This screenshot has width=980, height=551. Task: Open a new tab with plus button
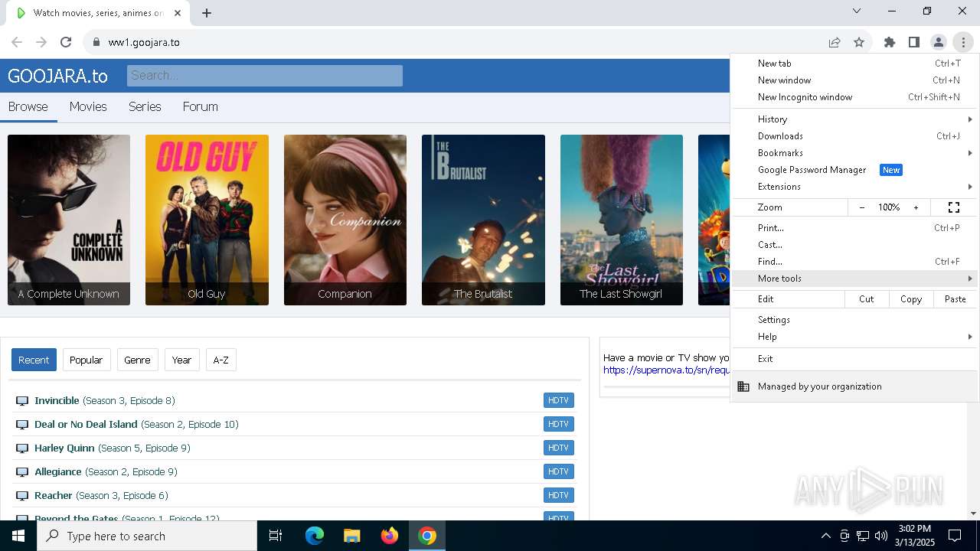(x=207, y=13)
